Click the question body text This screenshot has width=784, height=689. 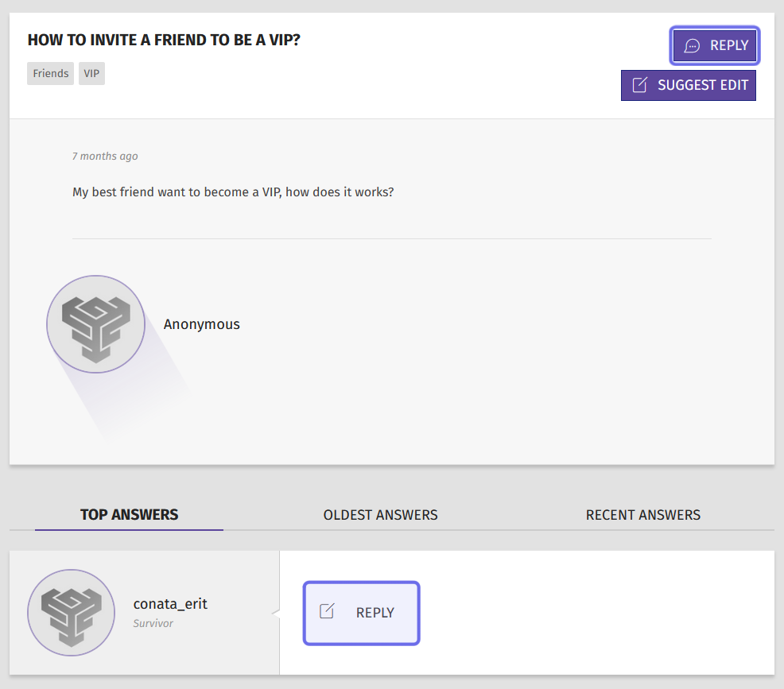pos(233,192)
